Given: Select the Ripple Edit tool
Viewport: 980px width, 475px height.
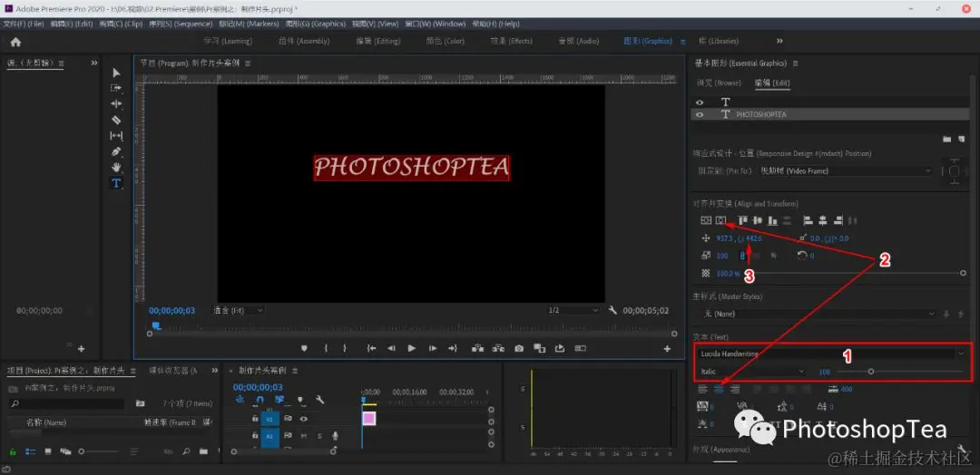Looking at the screenshot, I should pos(116,103).
